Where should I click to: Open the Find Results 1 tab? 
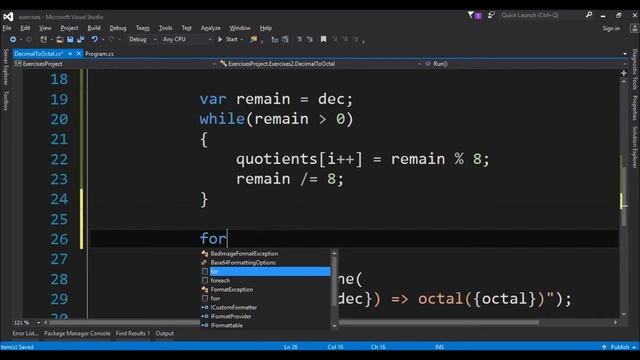click(133, 333)
